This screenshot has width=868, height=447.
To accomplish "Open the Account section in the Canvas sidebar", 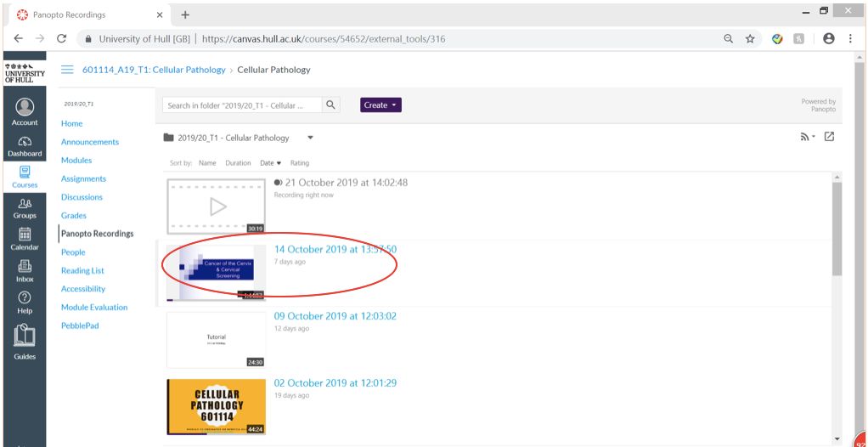I will coord(25,112).
